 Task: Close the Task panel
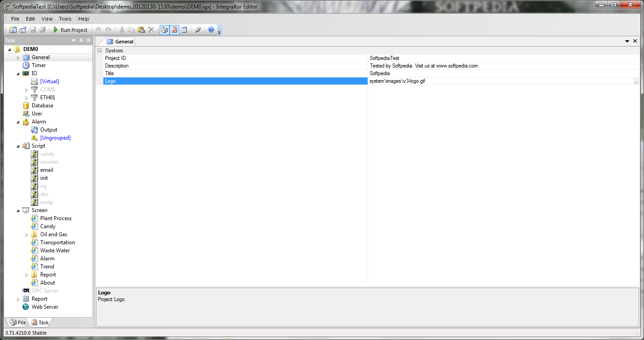[89, 40]
